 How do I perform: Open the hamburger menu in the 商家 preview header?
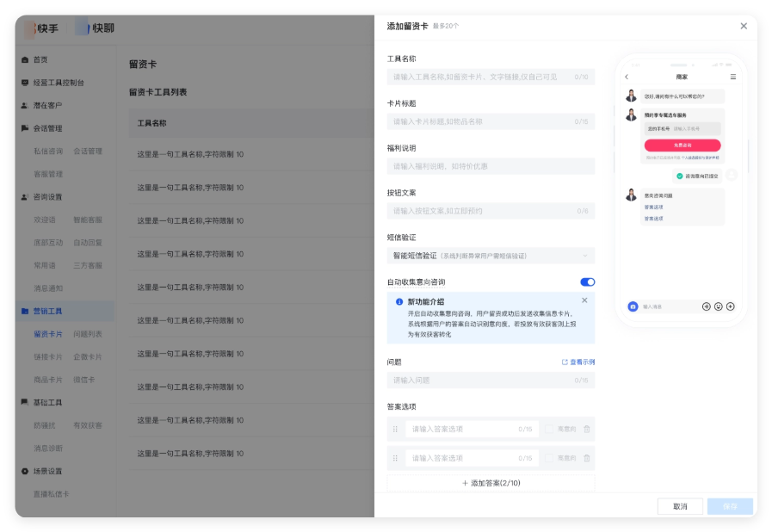coord(732,76)
